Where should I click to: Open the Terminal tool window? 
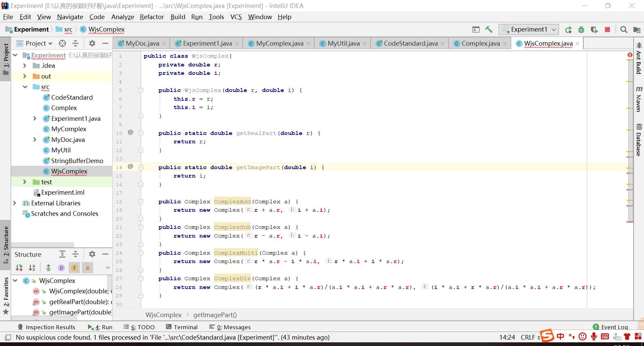pyautogui.click(x=182, y=327)
